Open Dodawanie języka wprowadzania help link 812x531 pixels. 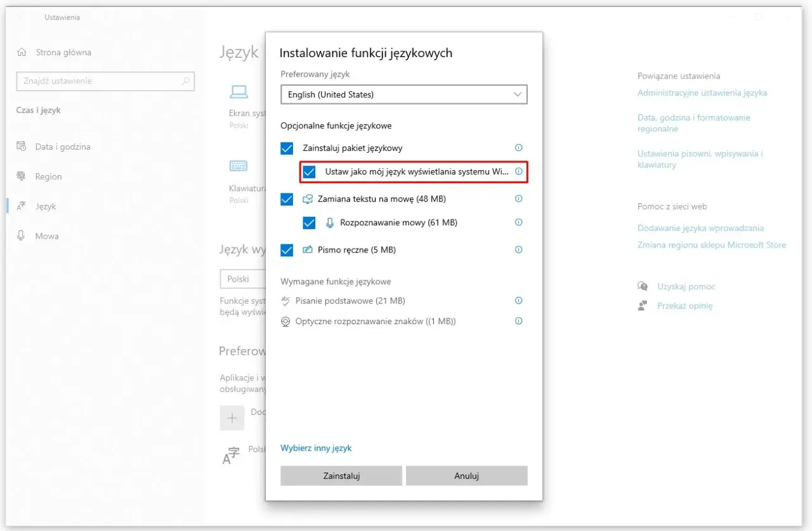coord(700,228)
